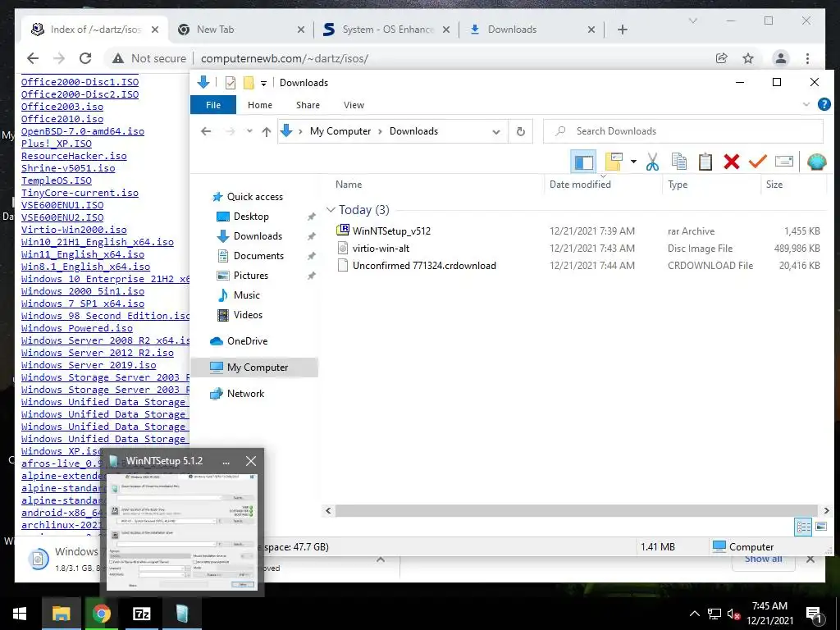The image size is (840, 630).
Task: Open Explorer help question mark icon
Action: point(824,104)
